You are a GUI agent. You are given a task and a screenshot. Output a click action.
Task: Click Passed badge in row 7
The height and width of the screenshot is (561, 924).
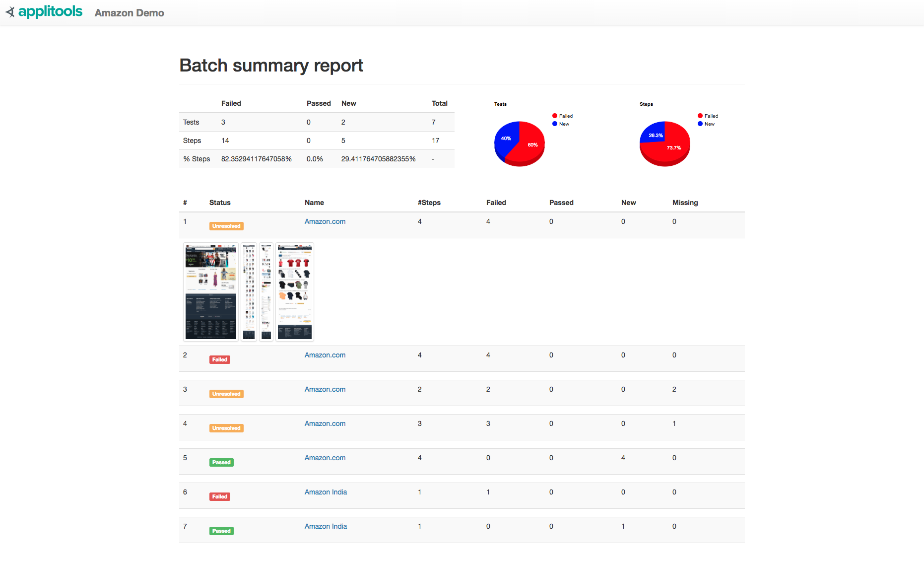[x=221, y=531]
